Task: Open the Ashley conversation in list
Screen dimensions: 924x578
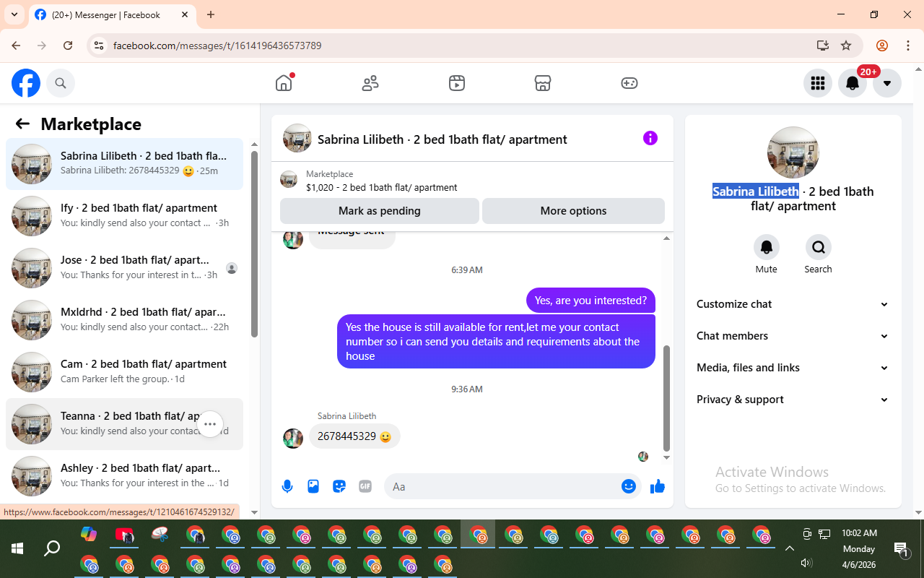Action: click(125, 476)
